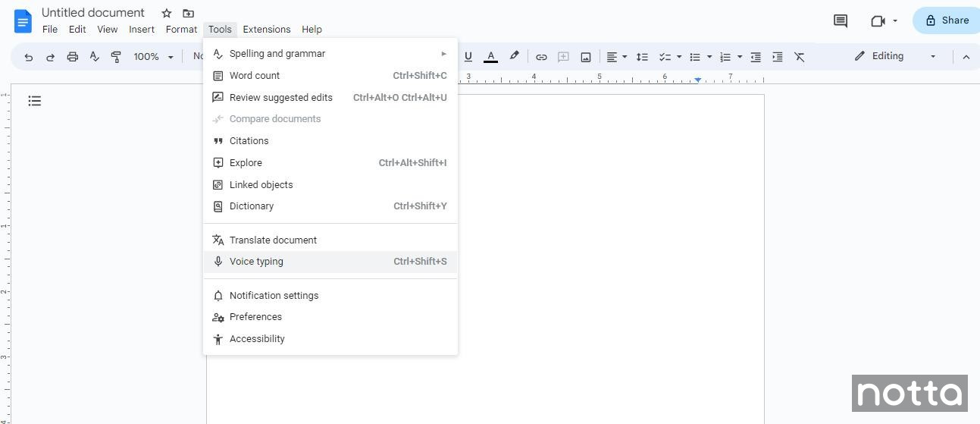This screenshot has width=980, height=424.
Task: Expand the meeting options arrow
Action: click(895, 20)
